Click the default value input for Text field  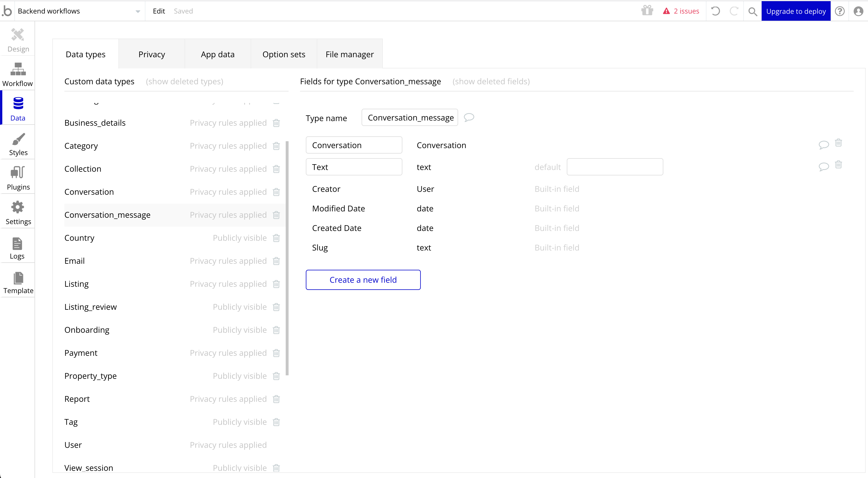tap(614, 167)
